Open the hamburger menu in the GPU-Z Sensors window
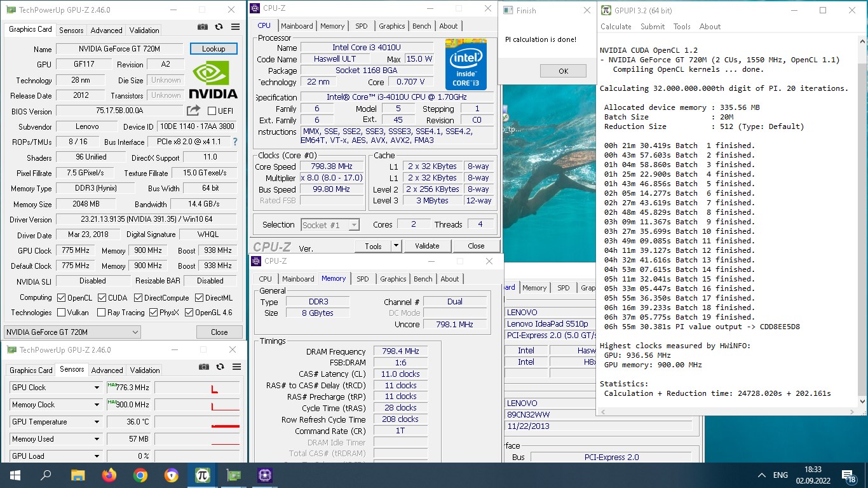 tap(236, 367)
